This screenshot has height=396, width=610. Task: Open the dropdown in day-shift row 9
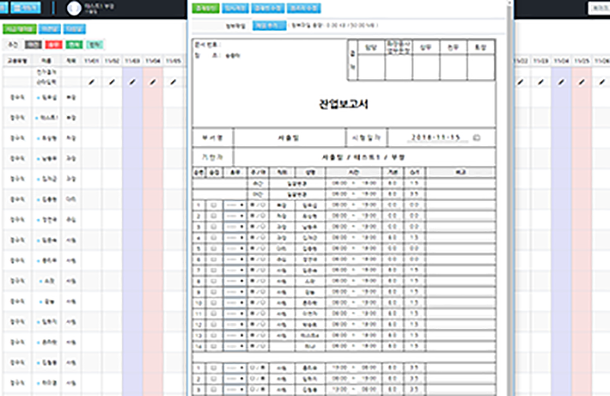(235, 292)
